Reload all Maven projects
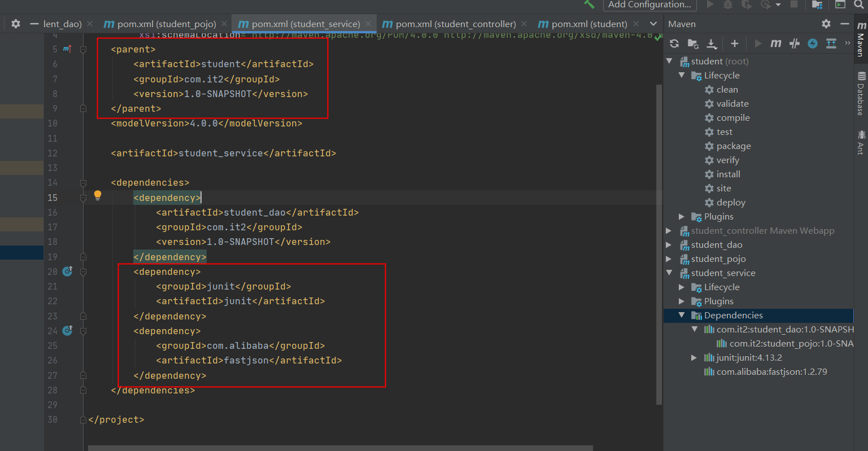Screen dimensions: 868x451 674,43
